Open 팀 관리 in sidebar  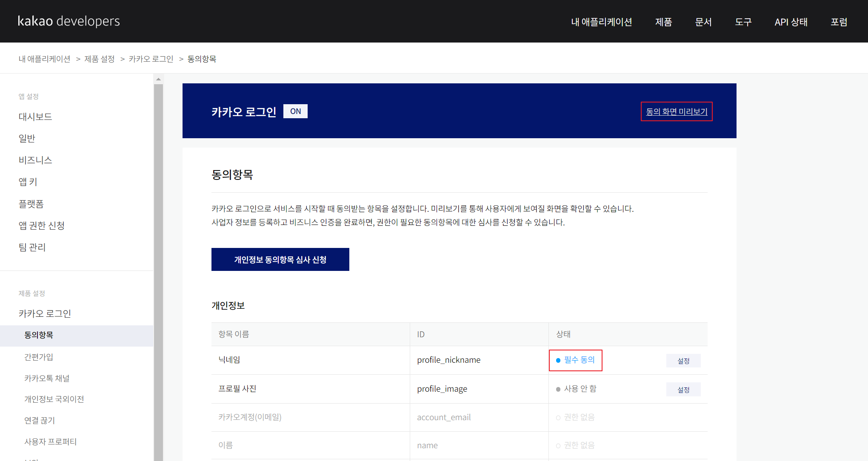click(32, 247)
